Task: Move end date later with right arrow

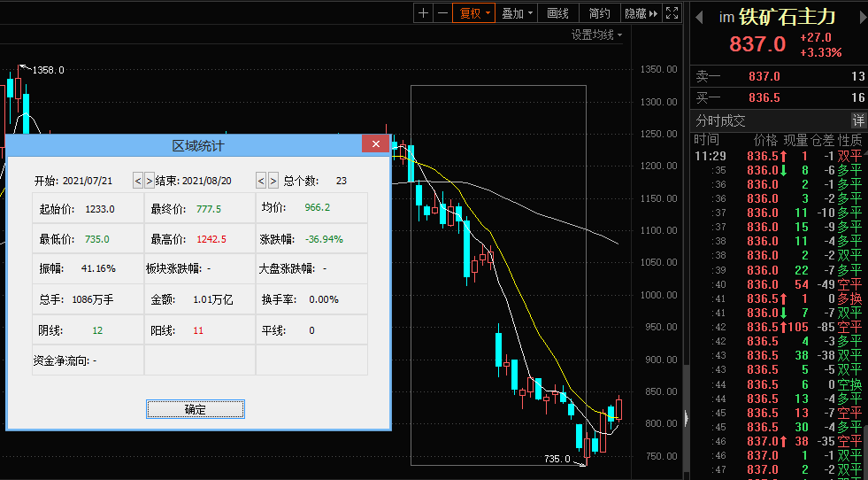Action: coord(273,181)
